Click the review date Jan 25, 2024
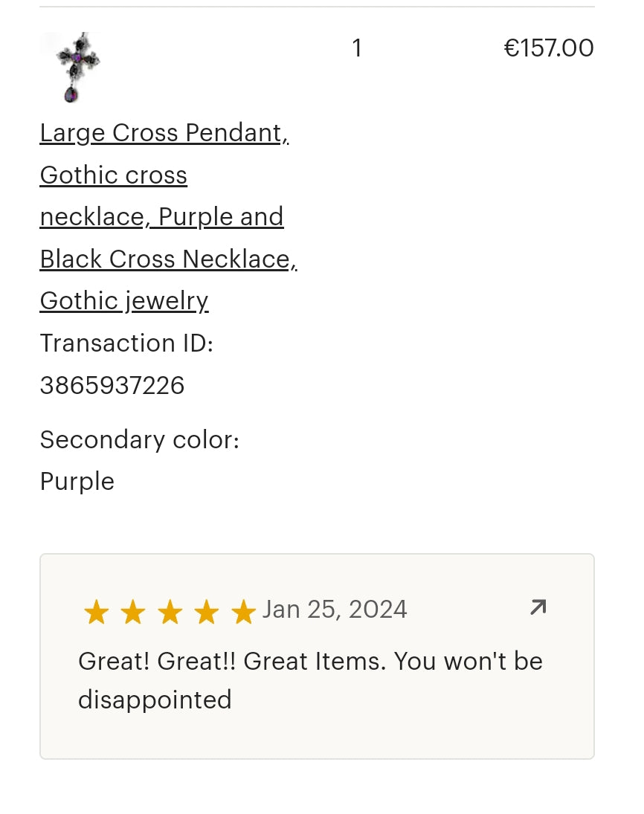Viewport: 644px width, 814px height. coord(335,610)
